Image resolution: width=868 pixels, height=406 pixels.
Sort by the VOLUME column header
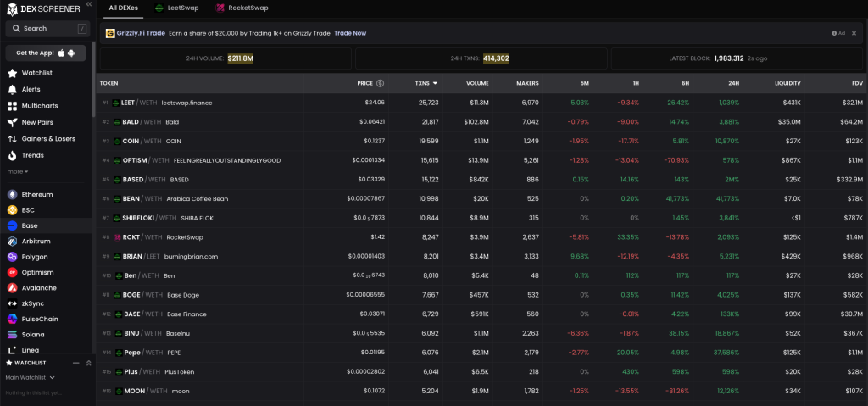pyautogui.click(x=477, y=83)
